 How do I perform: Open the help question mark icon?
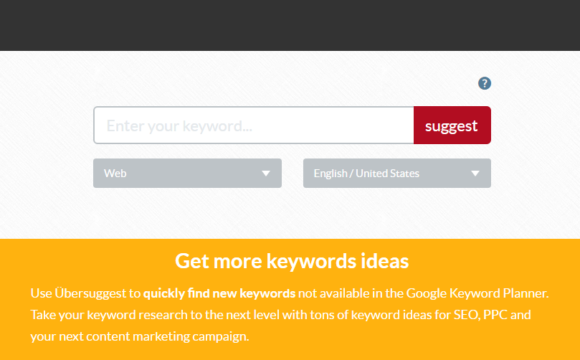[x=485, y=83]
